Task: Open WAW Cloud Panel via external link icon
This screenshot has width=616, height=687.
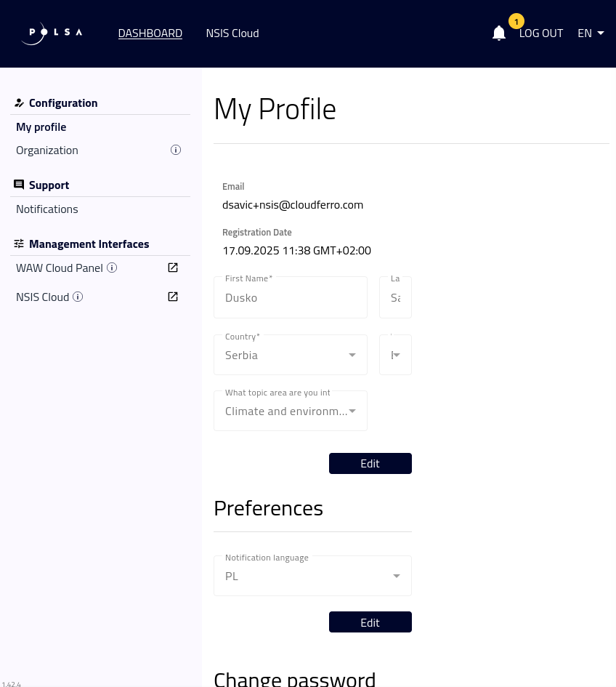Action: [x=173, y=268]
